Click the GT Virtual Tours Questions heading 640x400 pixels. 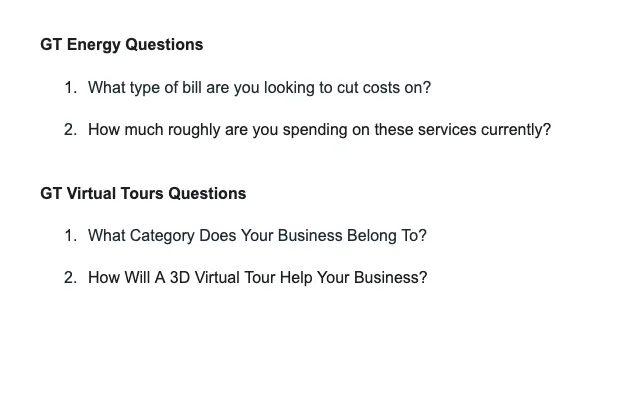point(143,193)
